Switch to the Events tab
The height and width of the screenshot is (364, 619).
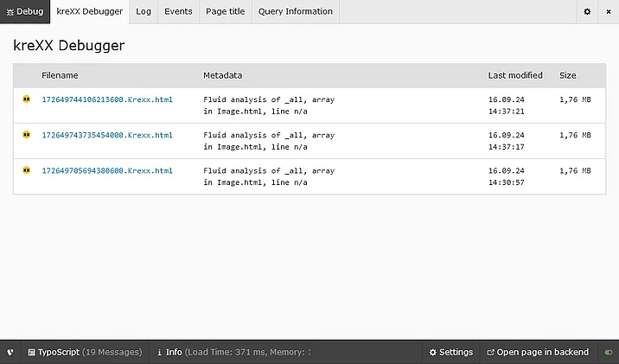point(178,11)
